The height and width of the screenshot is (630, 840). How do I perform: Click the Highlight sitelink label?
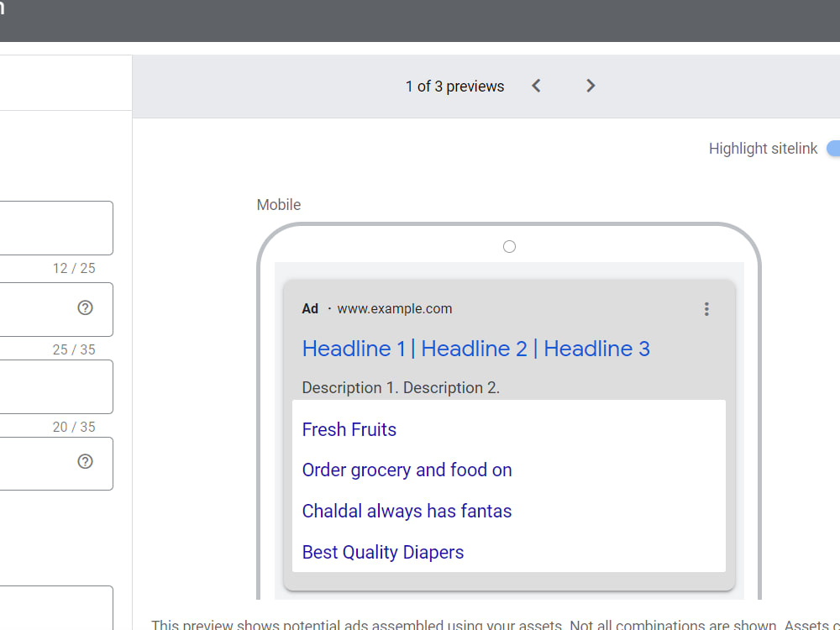click(x=763, y=149)
